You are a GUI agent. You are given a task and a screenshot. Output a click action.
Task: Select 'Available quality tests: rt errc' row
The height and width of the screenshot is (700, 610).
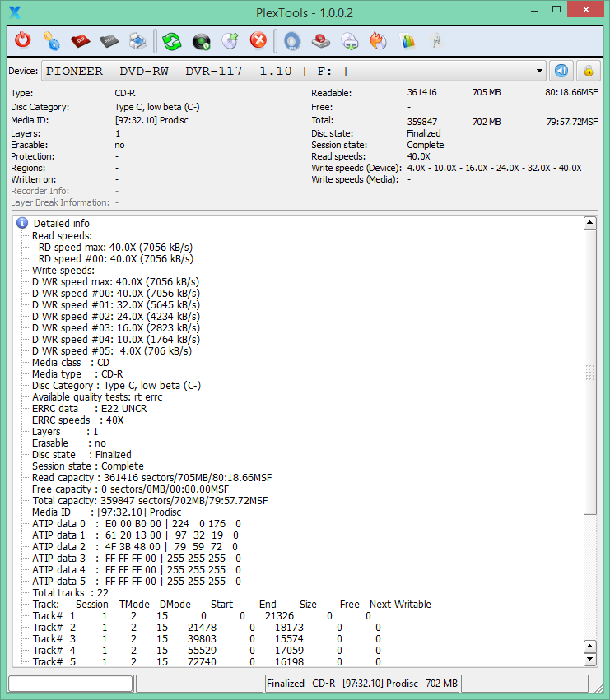(97, 397)
